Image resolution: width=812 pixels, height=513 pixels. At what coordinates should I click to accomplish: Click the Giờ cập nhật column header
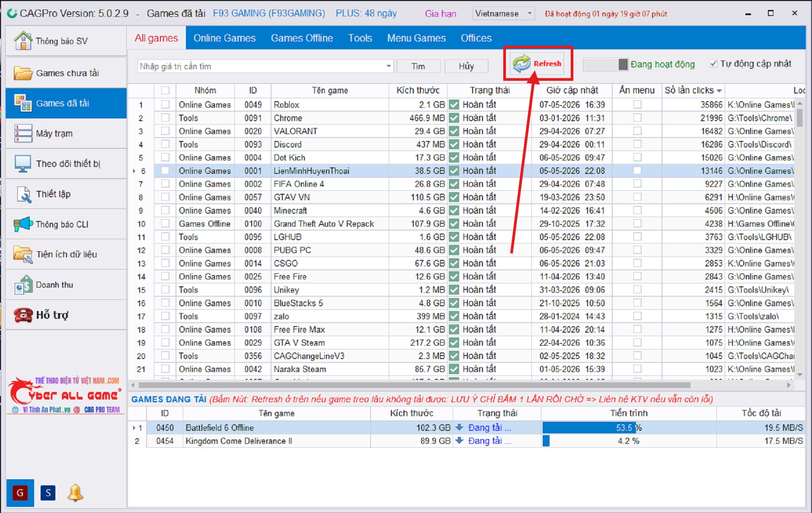pyautogui.click(x=572, y=90)
